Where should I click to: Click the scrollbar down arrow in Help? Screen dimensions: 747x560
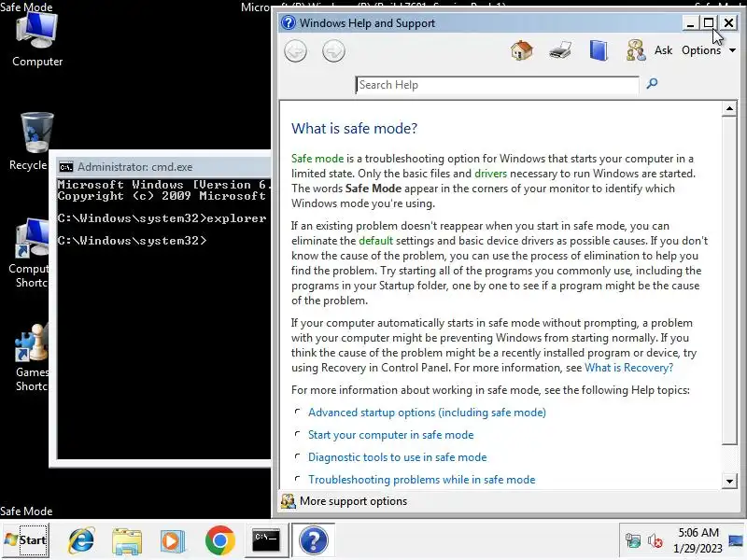[x=729, y=481]
